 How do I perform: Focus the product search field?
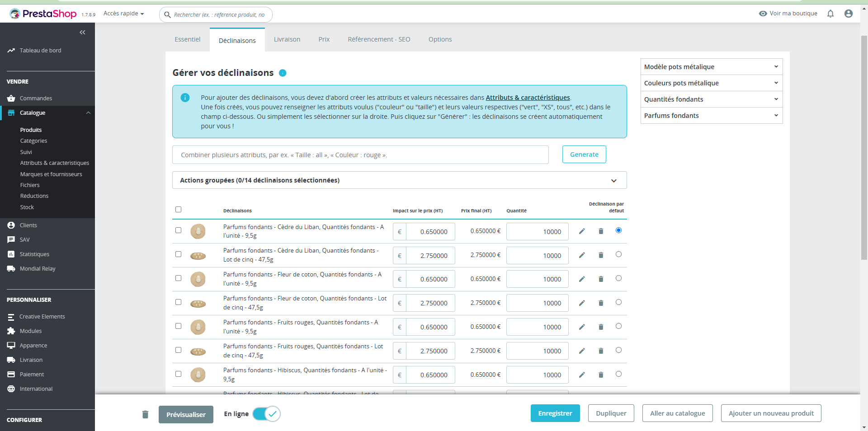(216, 15)
